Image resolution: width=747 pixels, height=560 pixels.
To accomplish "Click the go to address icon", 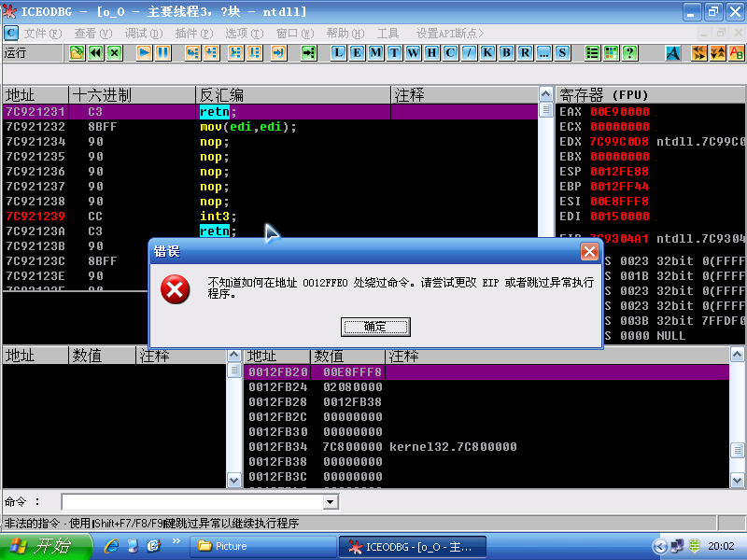I will [x=309, y=53].
